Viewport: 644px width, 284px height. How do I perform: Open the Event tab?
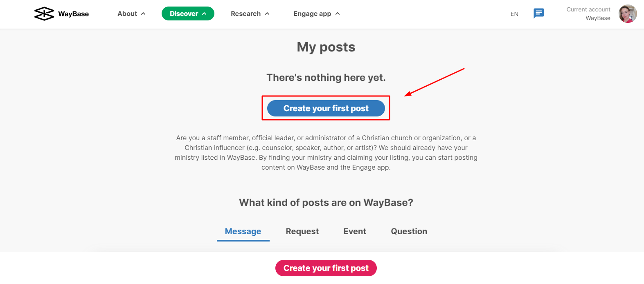pos(355,231)
